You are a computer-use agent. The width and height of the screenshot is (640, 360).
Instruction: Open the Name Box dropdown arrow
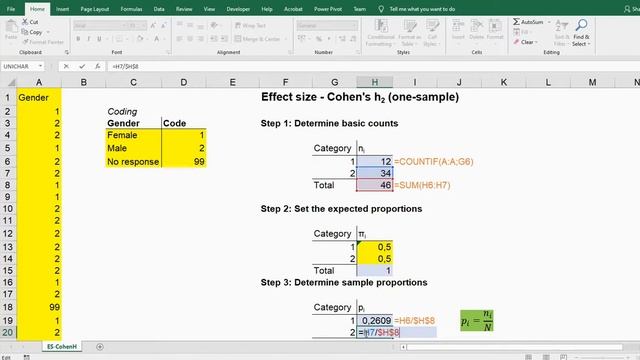40,66
